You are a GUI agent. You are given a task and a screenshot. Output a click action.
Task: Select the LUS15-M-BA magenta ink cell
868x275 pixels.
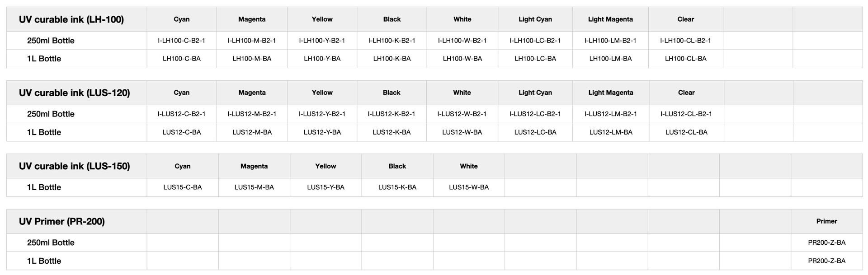254,187
